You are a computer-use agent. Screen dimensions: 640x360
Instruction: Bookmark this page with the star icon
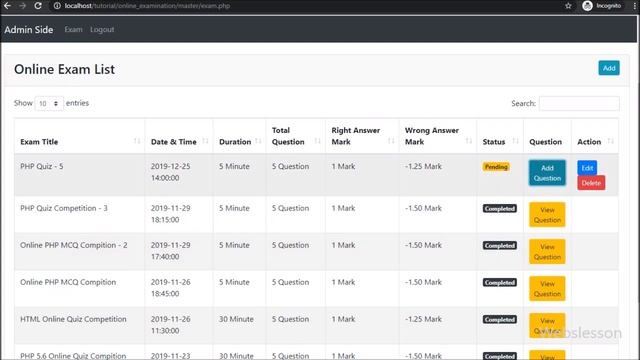click(x=568, y=6)
